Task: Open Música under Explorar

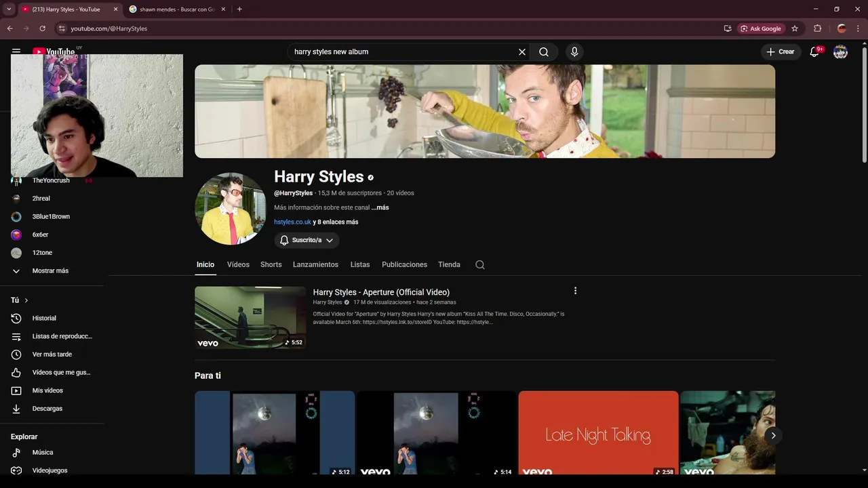Action: (42, 452)
